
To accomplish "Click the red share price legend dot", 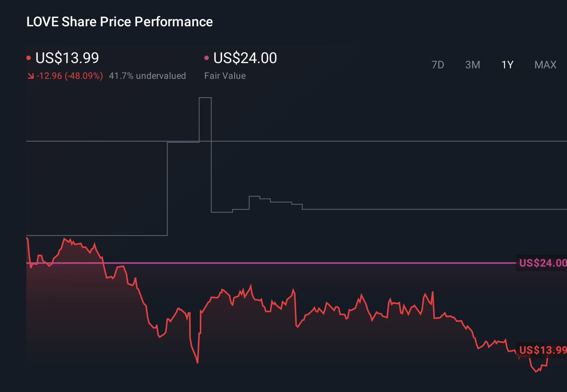I will pyautogui.click(x=29, y=57).
